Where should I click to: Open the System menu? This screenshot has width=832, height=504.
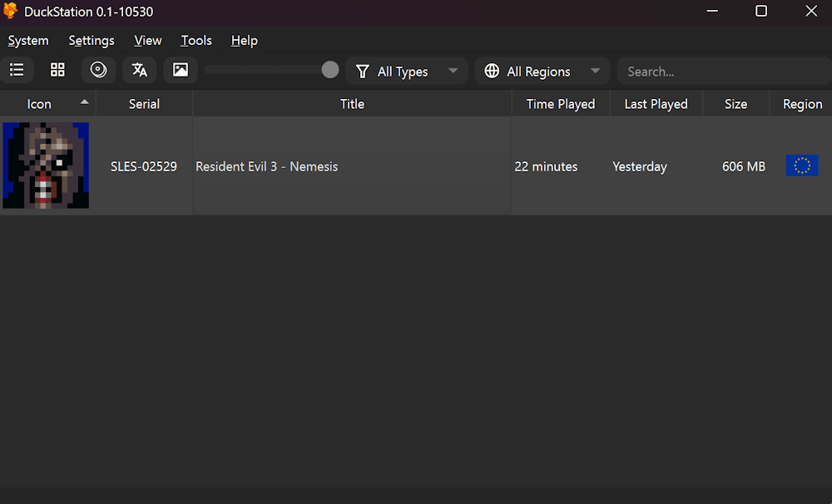(28, 40)
